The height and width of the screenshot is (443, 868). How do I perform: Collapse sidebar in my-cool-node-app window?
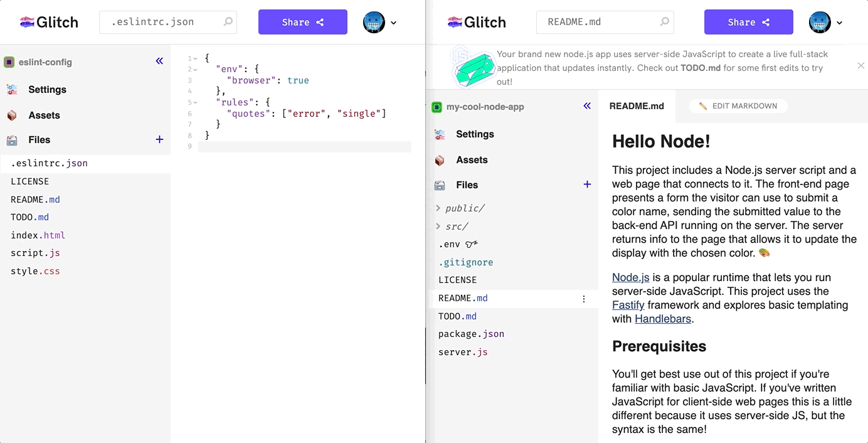pyautogui.click(x=587, y=105)
